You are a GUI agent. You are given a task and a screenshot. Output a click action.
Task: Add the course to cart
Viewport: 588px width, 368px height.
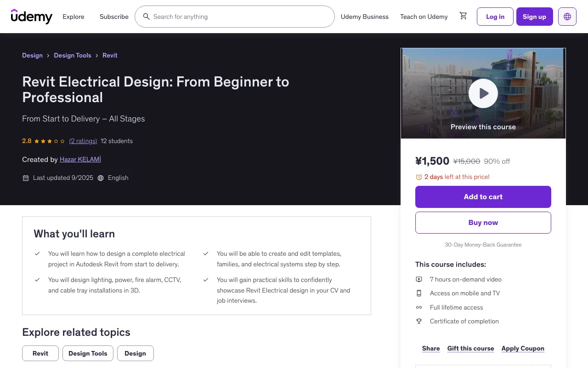pyautogui.click(x=483, y=196)
